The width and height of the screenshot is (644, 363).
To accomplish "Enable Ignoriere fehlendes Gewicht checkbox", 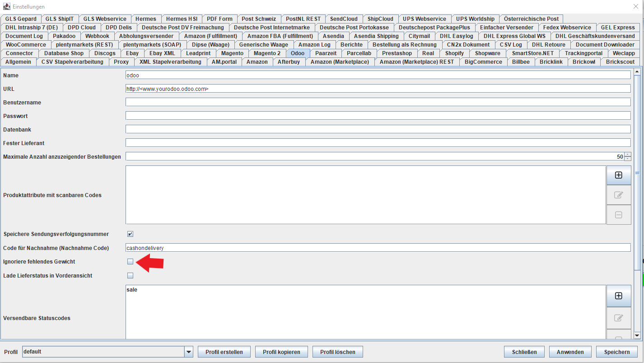I will point(130,261).
